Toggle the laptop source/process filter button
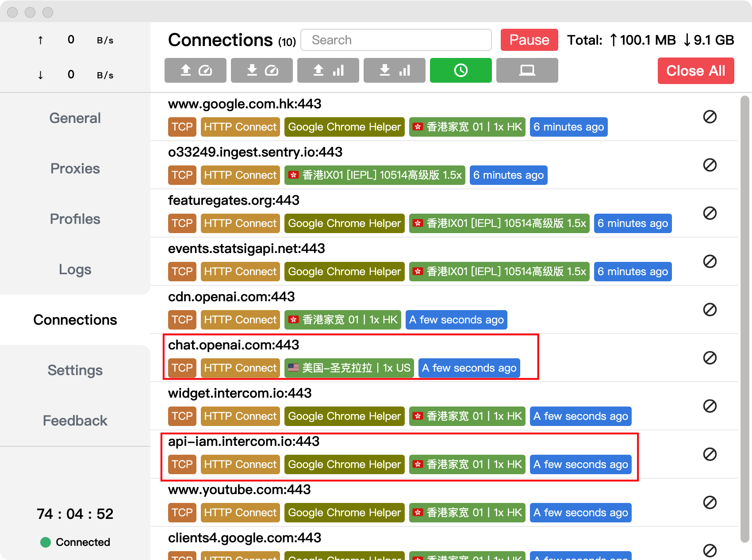Screen dimensions: 752x560 527,70
